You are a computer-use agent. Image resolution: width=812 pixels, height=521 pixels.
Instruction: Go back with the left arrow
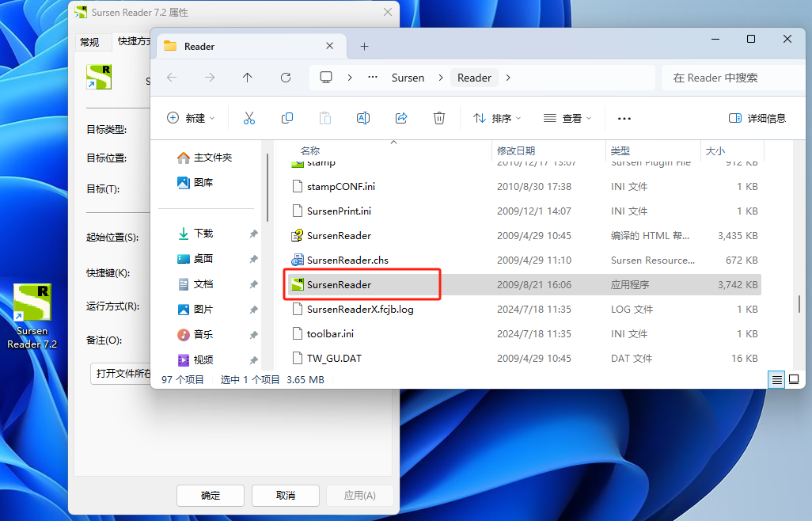coord(172,78)
